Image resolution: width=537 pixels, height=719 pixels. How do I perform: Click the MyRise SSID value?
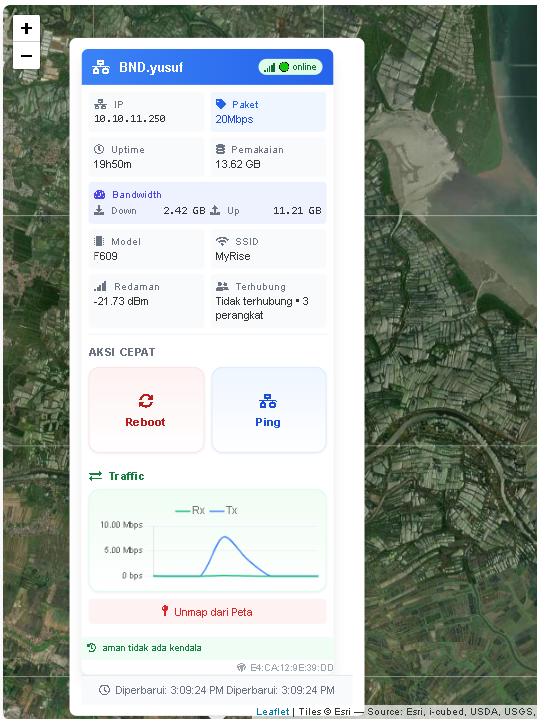[233, 256]
